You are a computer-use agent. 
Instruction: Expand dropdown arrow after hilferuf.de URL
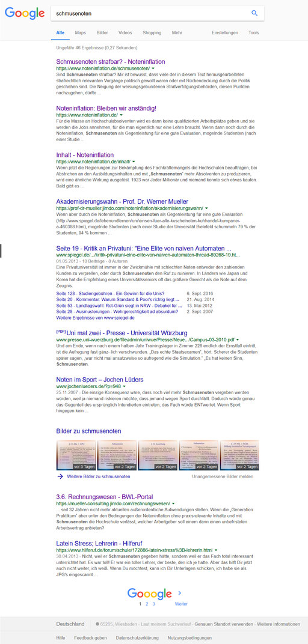216,550
